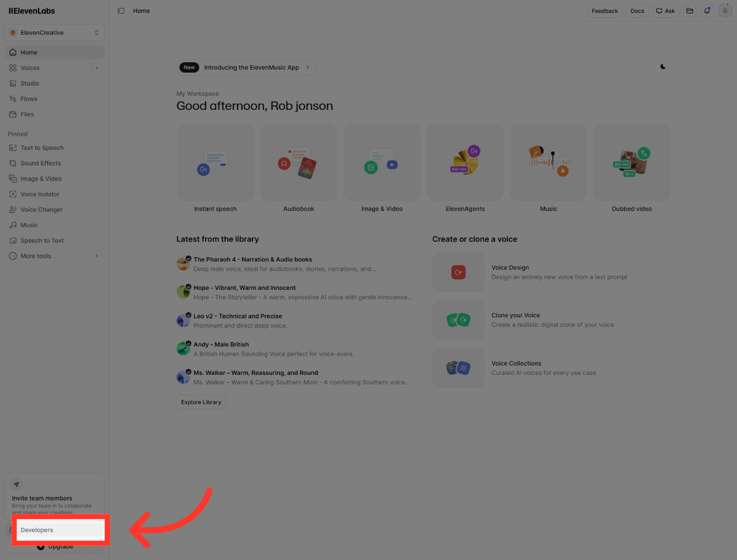The height and width of the screenshot is (560, 737).
Task: Open the Voice Collections icon tile
Action: (x=458, y=368)
